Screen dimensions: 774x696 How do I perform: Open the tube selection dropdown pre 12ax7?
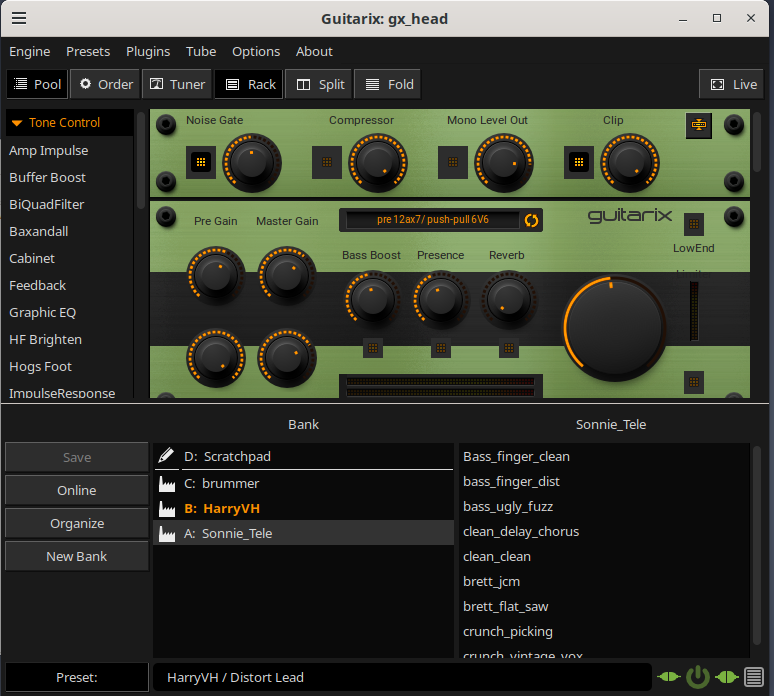(432, 220)
